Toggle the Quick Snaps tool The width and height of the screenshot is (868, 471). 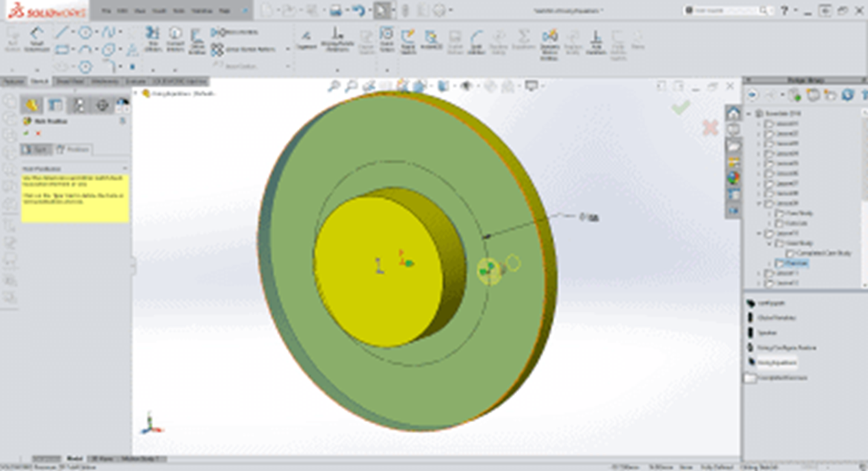click(x=387, y=34)
